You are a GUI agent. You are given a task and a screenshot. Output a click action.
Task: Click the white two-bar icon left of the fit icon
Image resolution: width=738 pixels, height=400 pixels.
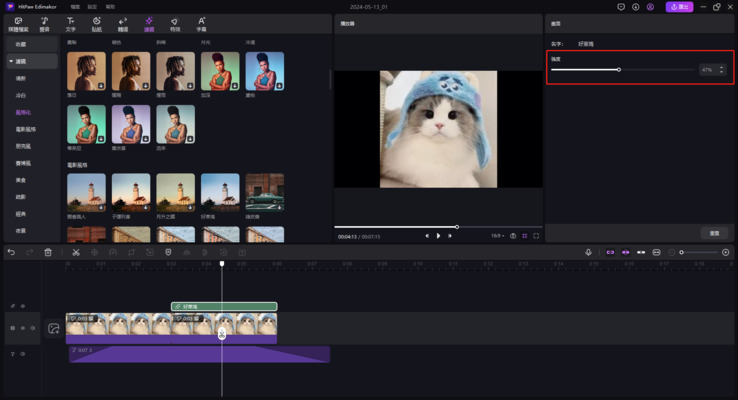(x=641, y=253)
